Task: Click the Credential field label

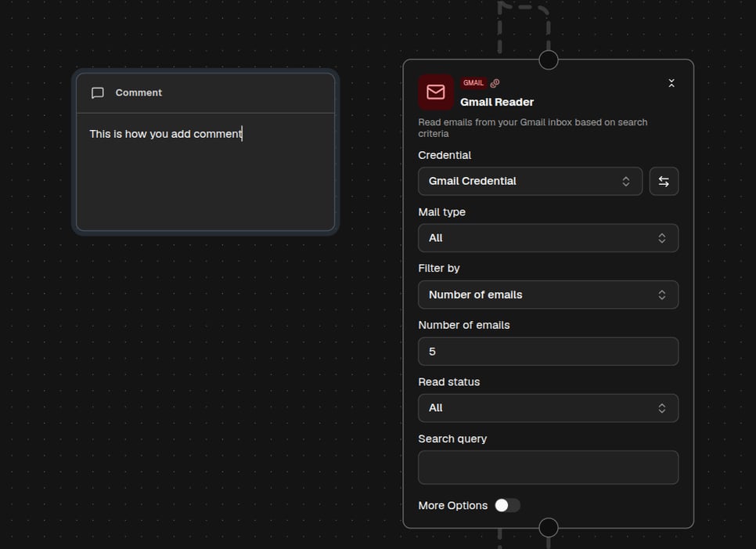Action: coord(445,155)
